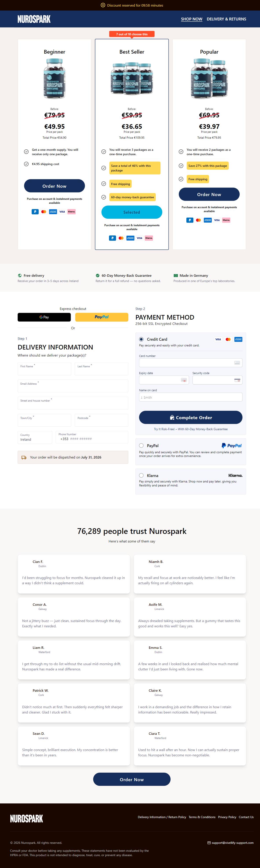Viewport: 260px width, 868px height.
Task: Click the envelope icon beside support email
Action: (x=209, y=843)
